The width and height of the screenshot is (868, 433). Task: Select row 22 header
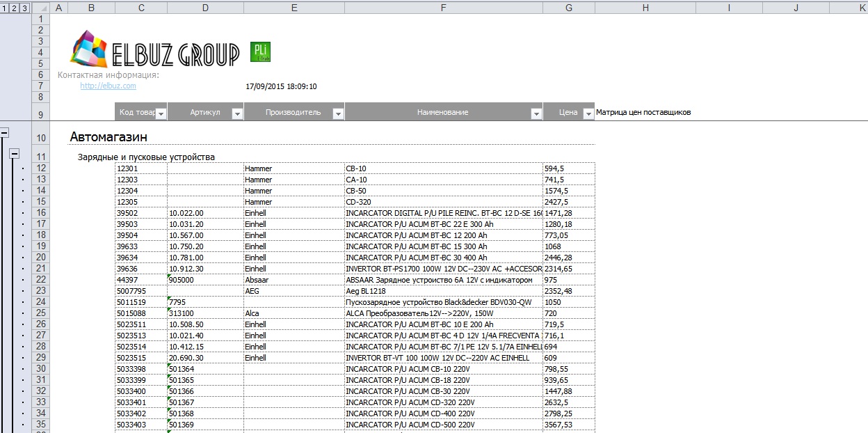click(40, 279)
